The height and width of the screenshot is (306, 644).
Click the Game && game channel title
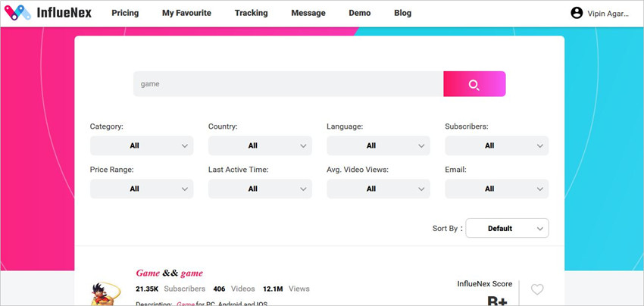[169, 273]
